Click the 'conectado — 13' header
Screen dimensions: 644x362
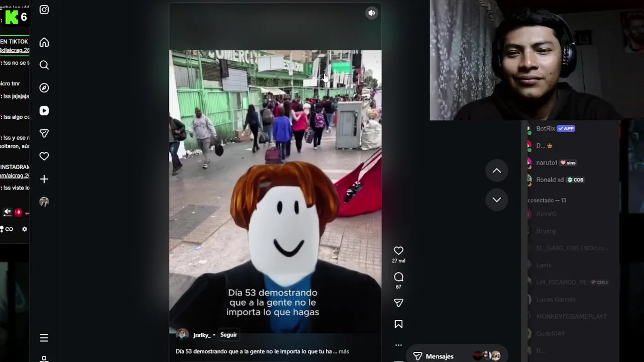(547, 200)
